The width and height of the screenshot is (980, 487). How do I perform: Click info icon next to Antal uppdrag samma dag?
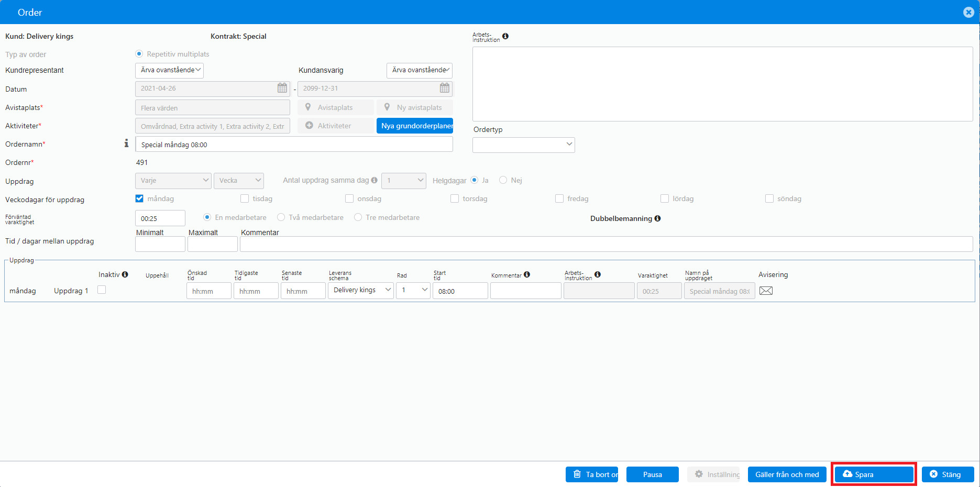click(374, 180)
